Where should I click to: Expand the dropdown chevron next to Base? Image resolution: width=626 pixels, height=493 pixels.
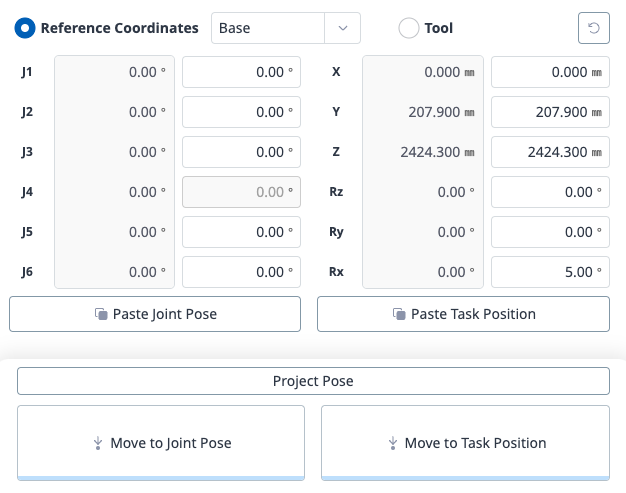point(343,28)
